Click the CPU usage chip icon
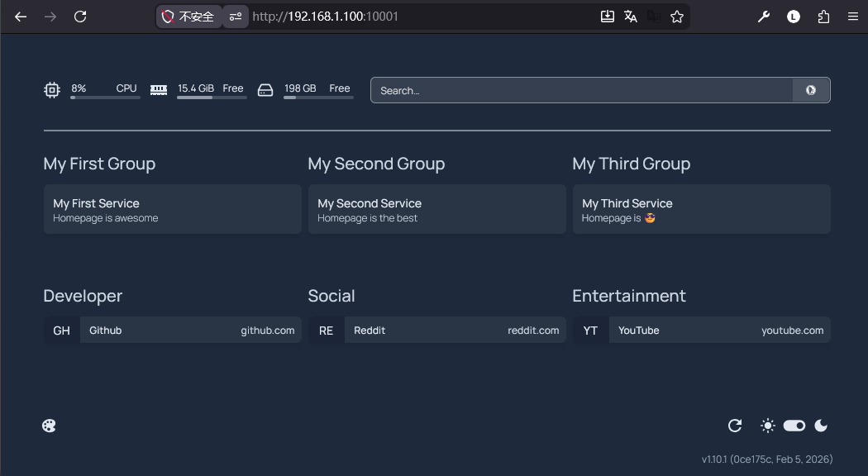 tap(52, 90)
